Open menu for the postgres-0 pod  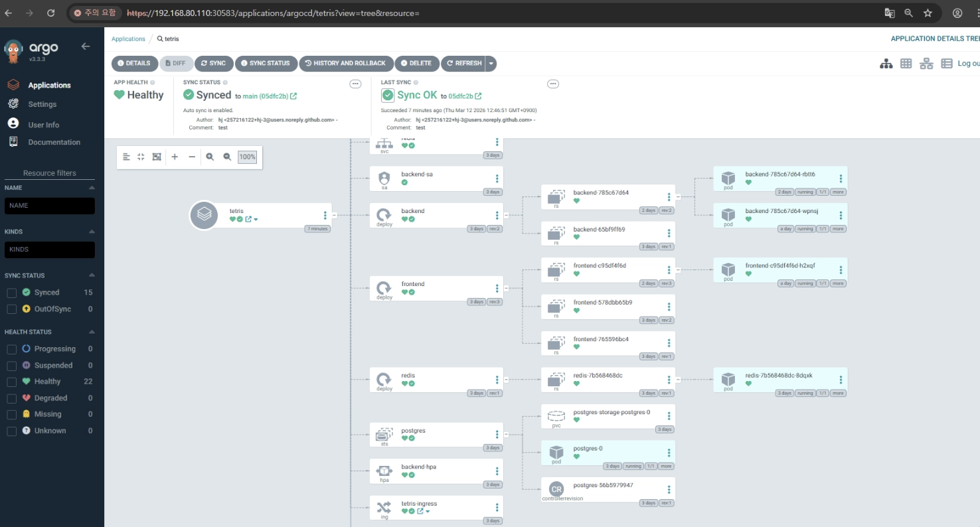coord(669,453)
